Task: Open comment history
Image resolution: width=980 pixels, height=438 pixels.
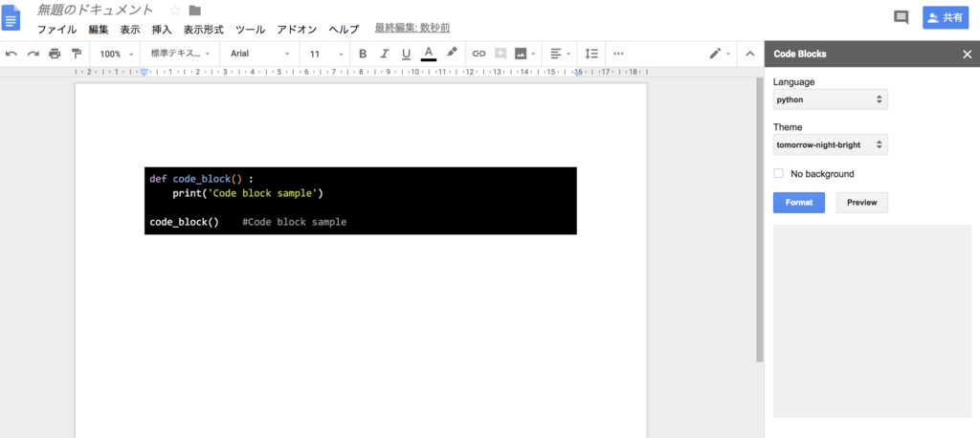Action: tap(902, 17)
